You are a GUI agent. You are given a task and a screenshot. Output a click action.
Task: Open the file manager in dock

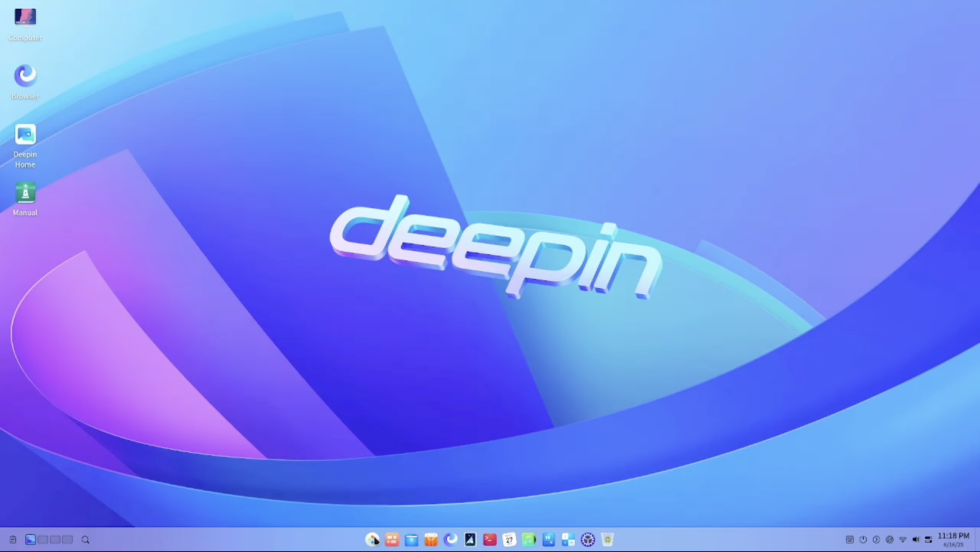pos(412,540)
